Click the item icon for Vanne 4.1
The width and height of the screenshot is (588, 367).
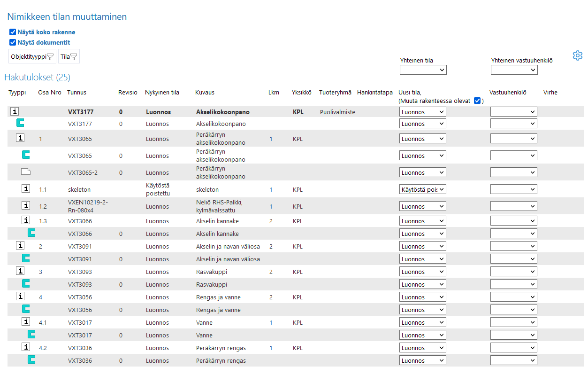coord(26,322)
